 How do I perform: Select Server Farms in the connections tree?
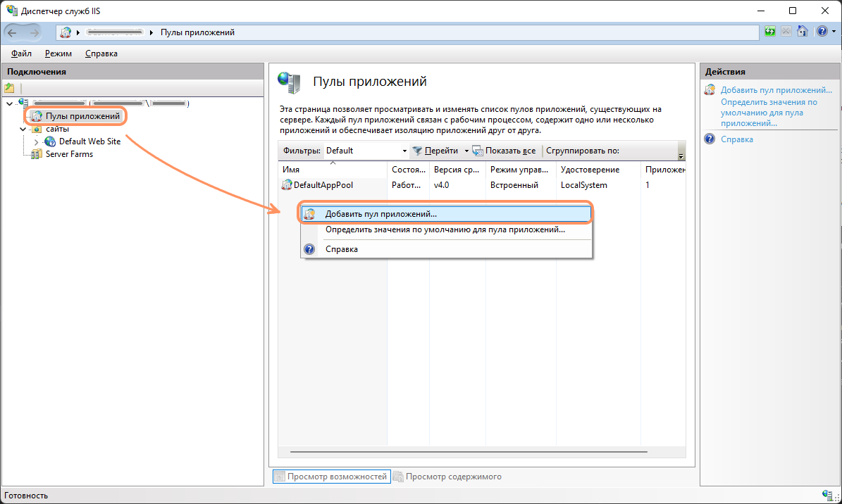pos(69,154)
